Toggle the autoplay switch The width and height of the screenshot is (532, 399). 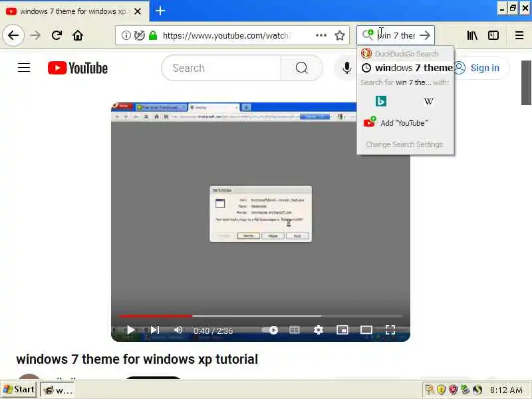pos(271,330)
